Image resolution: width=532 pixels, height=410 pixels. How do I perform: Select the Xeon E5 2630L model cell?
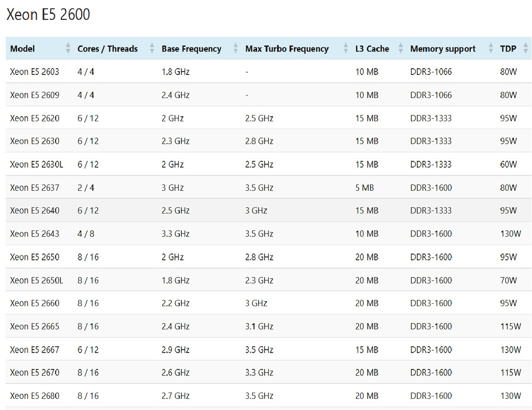click(x=37, y=164)
